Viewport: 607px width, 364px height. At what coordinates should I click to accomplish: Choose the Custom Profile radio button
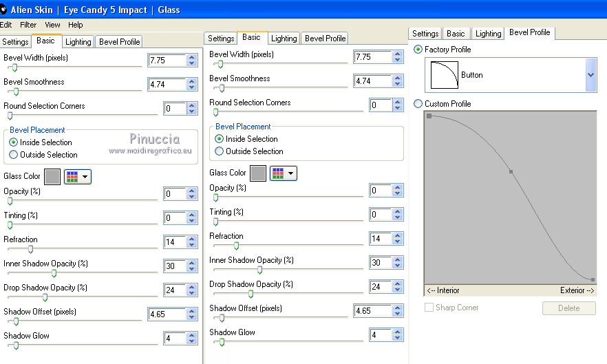click(x=418, y=104)
